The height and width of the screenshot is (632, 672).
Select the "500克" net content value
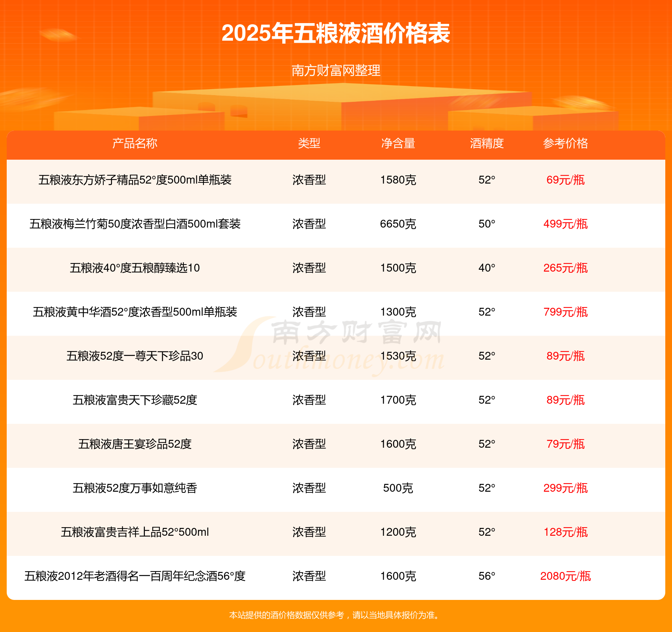coord(398,488)
